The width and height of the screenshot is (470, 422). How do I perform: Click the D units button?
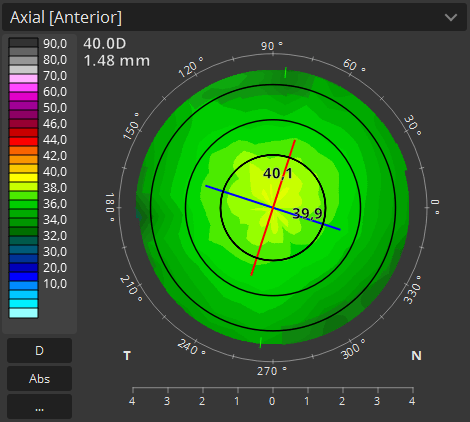pos(39,351)
